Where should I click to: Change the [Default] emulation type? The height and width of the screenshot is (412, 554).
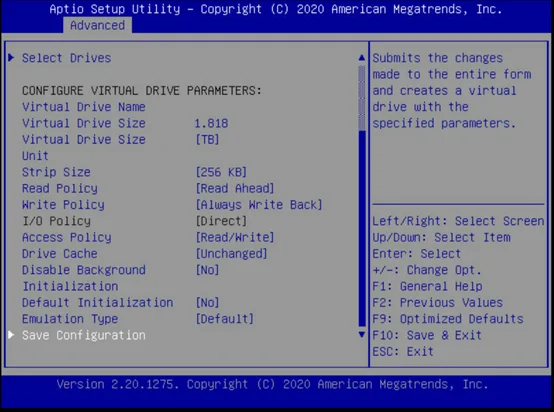(225, 319)
